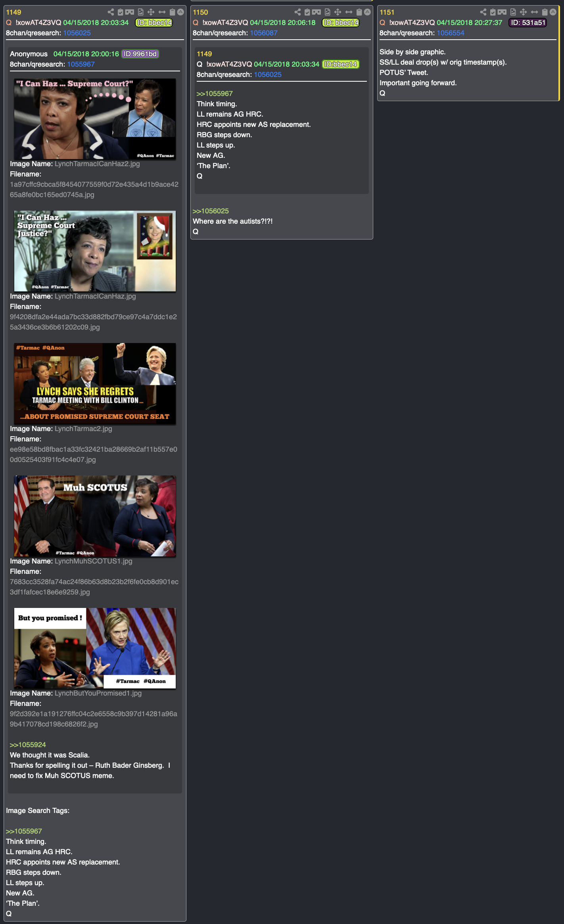Open the 'Muh SCOTUS' thumbnail image
The height and width of the screenshot is (924, 564).
pos(95,516)
